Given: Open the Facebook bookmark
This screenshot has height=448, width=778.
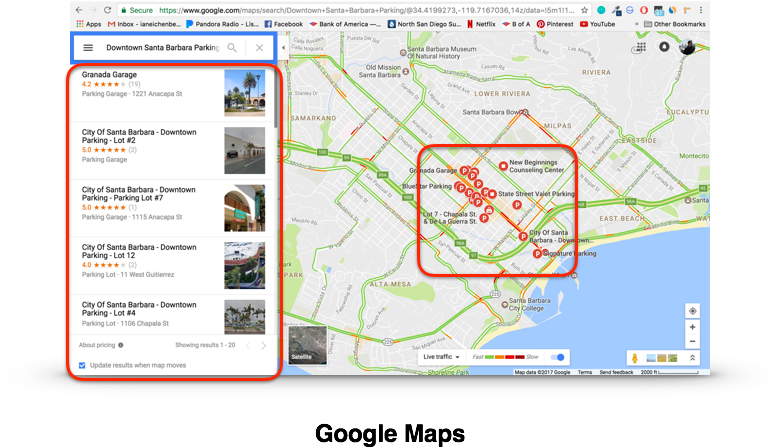Looking at the screenshot, I should click(283, 24).
